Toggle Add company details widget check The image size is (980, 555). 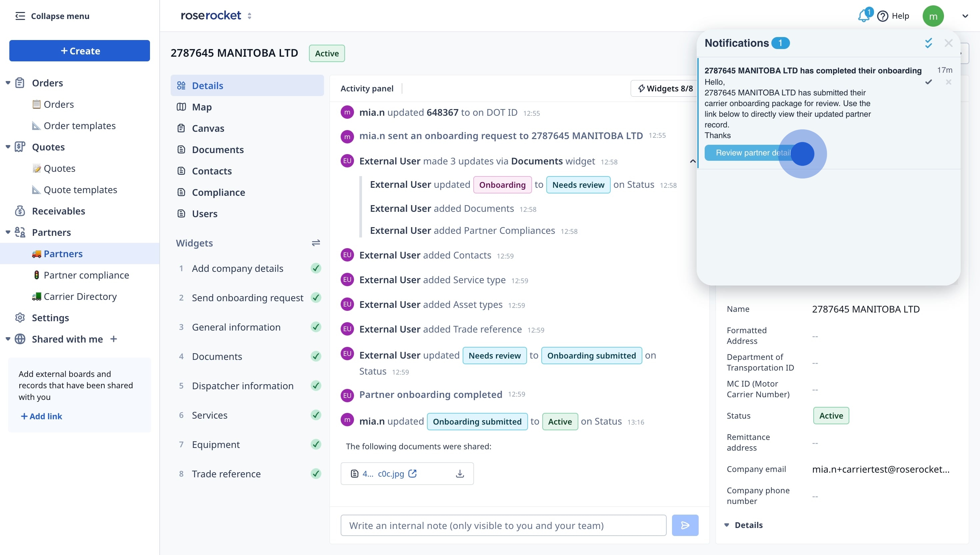pyautogui.click(x=316, y=268)
